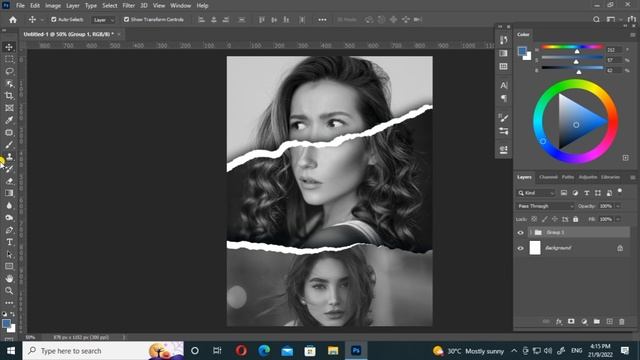This screenshot has height=360, width=640.
Task: Open the Edit Toolbar ellipsis
Action: click(9, 303)
